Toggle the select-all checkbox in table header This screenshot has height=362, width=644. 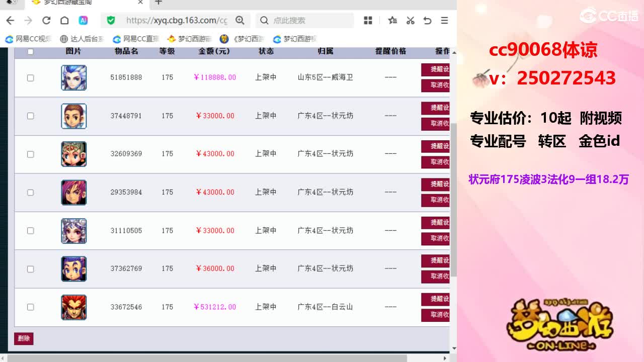(x=30, y=52)
